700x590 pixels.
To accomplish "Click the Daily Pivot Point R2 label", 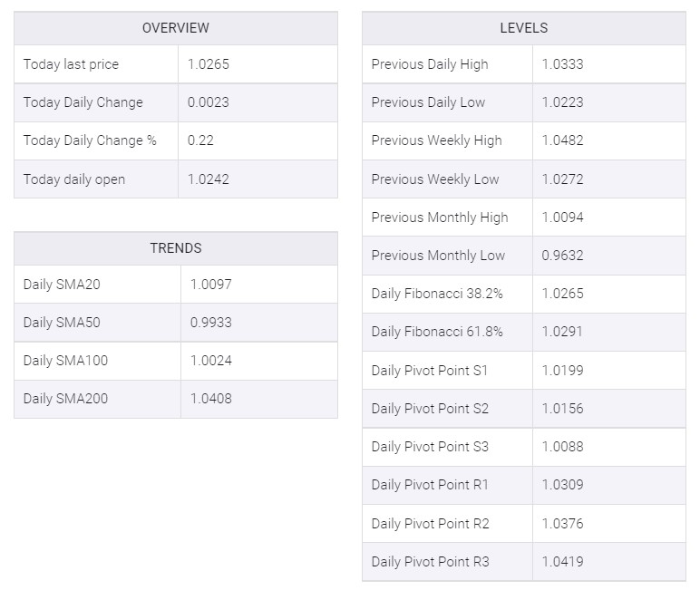I will pos(430,523).
